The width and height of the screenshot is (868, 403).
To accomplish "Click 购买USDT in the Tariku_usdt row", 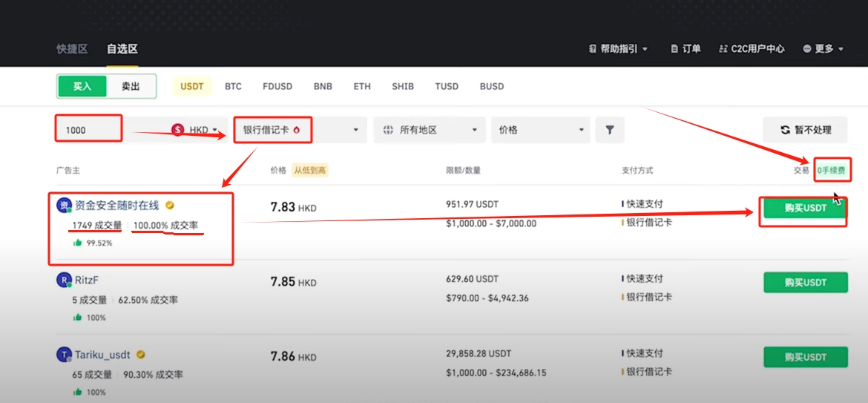I will (806, 357).
